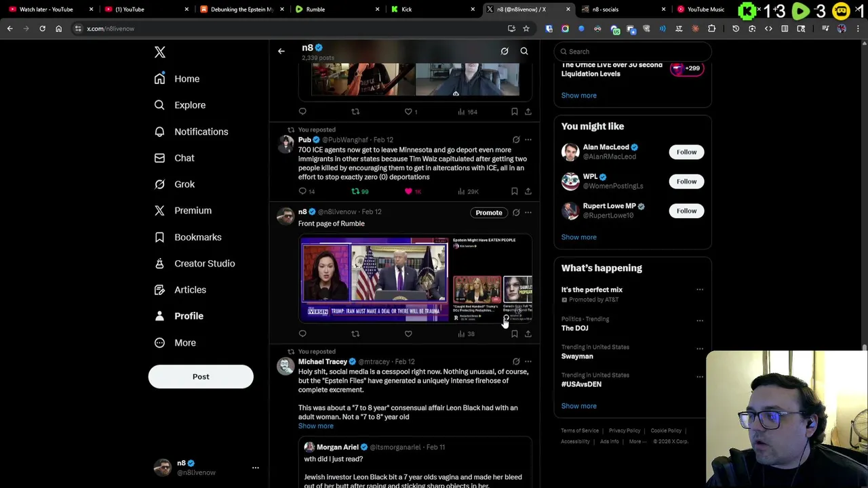Open more options on the Pub post

point(528,140)
